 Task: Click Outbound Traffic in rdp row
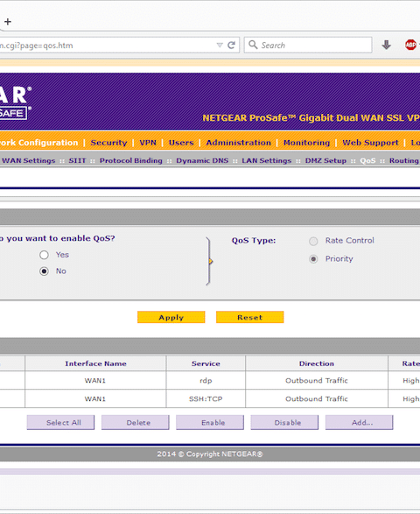[317, 381]
